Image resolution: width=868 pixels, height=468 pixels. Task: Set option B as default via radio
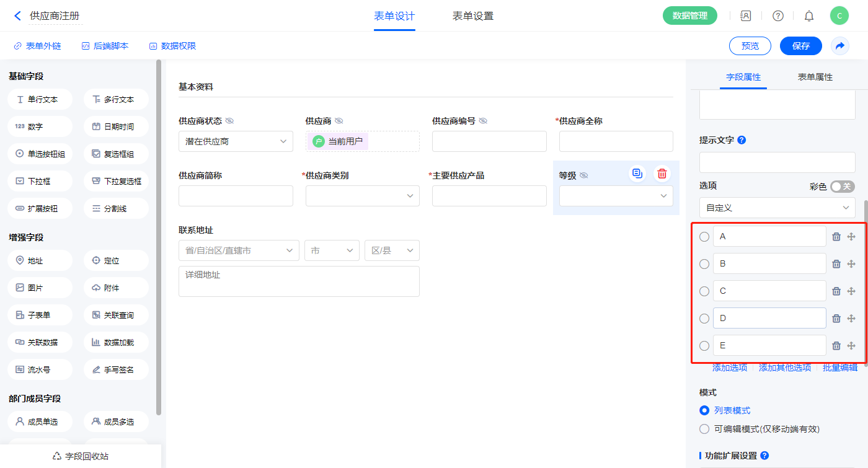point(704,264)
